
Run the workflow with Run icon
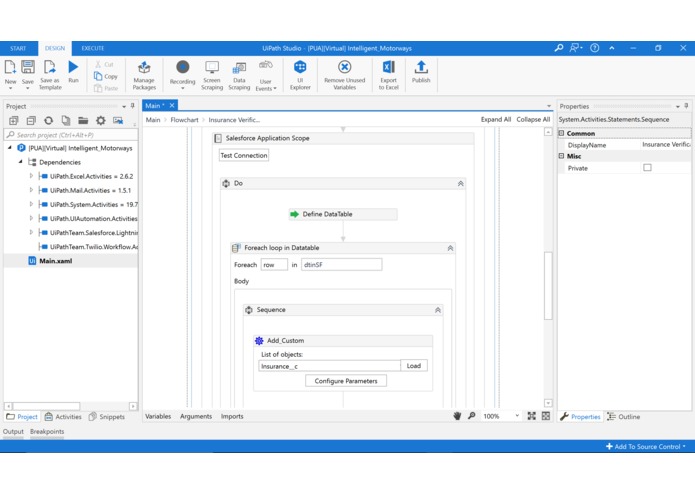73,72
